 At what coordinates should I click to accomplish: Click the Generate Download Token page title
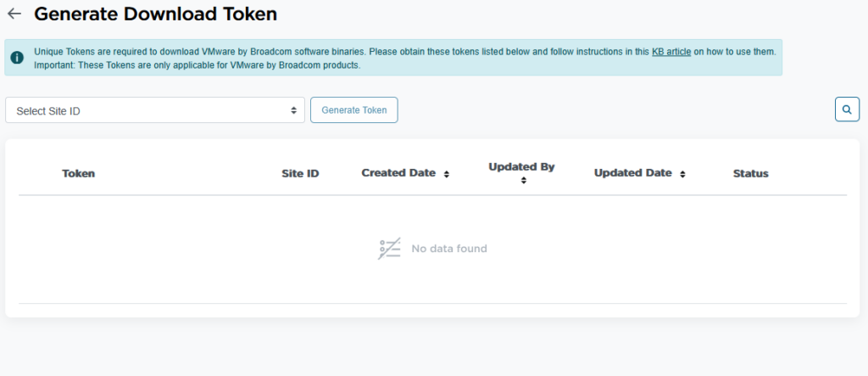155,14
